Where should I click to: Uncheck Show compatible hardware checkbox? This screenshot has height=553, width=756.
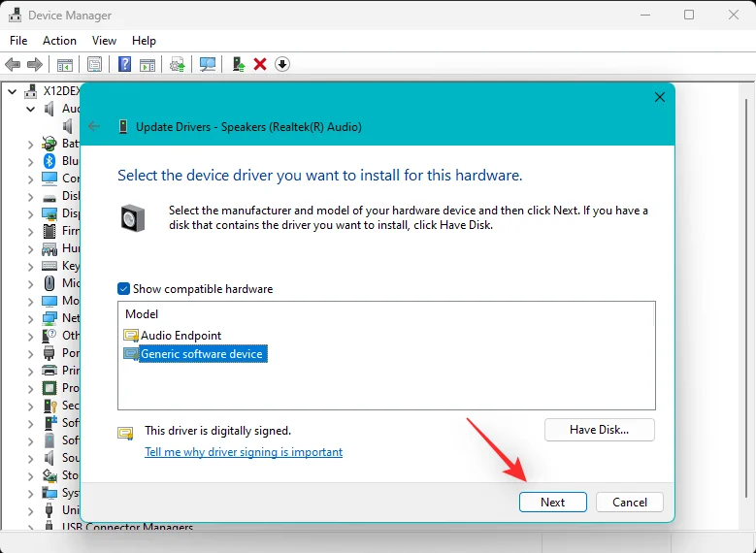click(123, 289)
